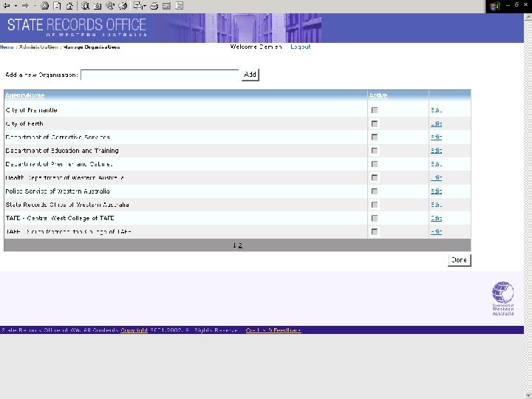The width and height of the screenshot is (532, 399).
Task: Sort table by Active column header
Action: click(x=378, y=95)
